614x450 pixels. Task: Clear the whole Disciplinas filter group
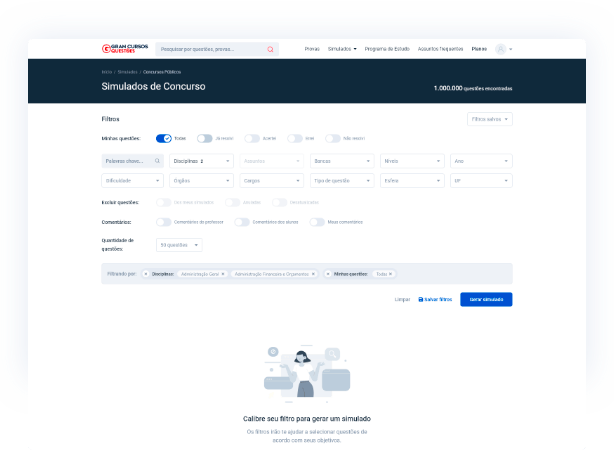click(145, 273)
